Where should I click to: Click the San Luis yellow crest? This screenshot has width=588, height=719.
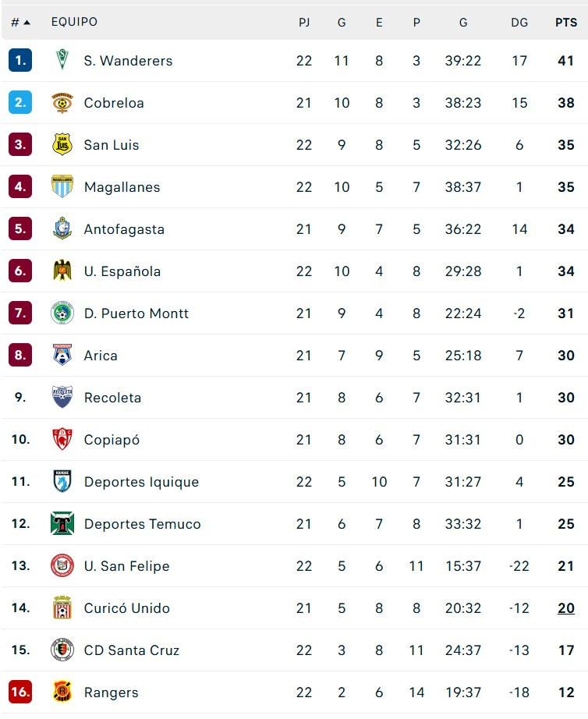pyautogui.click(x=62, y=144)
